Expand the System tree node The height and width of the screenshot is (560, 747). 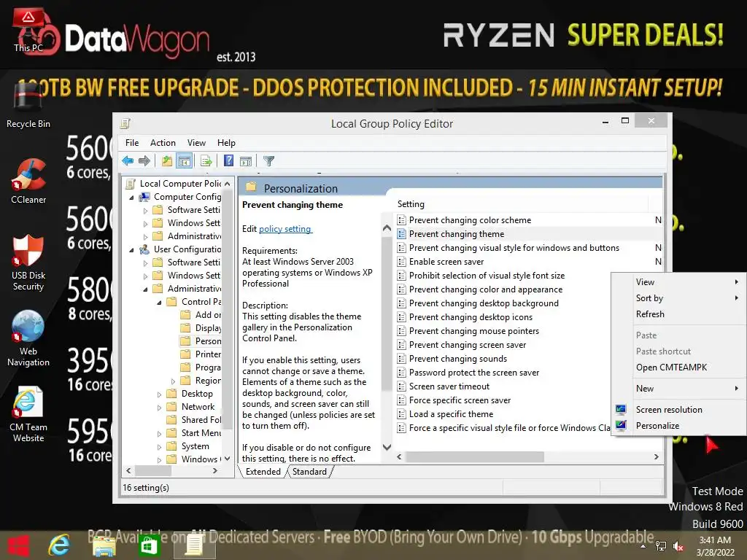[160, 447]
